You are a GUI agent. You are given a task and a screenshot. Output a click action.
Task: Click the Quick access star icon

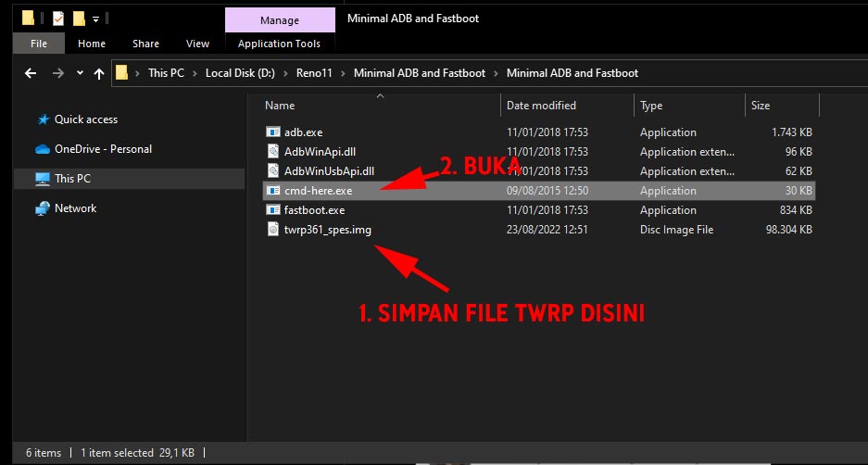click(43, 119)
